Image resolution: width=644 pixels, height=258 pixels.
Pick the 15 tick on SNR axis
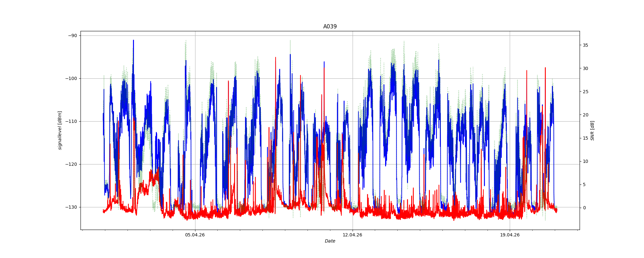click(x=585, y=138)
